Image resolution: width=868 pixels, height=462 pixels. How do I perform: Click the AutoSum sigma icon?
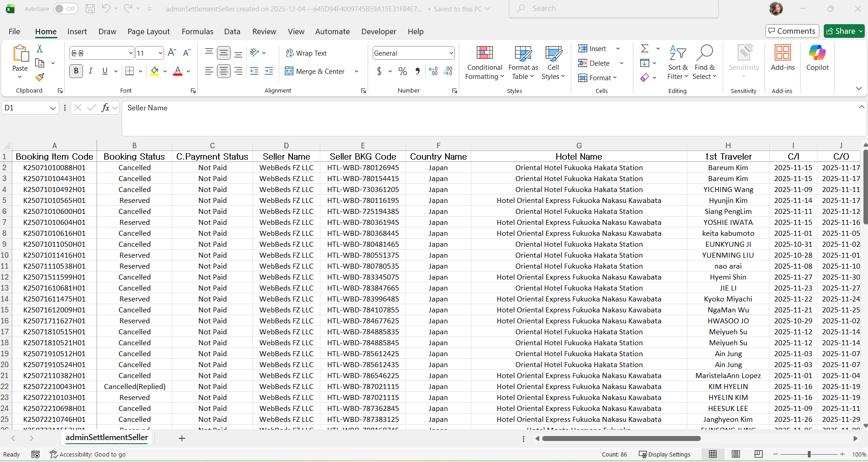point(645,49)
